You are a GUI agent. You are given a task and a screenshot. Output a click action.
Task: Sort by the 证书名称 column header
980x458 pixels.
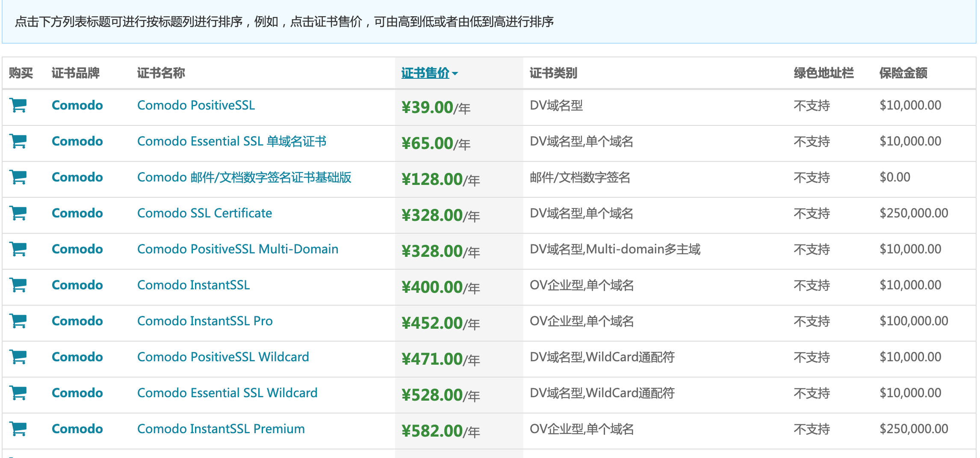161,73
